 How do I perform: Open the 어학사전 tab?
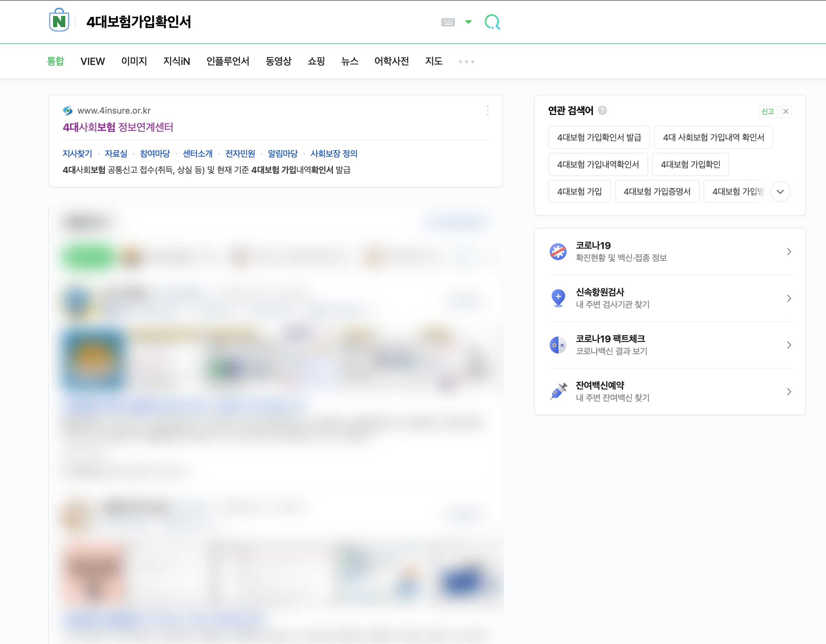point(391,61)
